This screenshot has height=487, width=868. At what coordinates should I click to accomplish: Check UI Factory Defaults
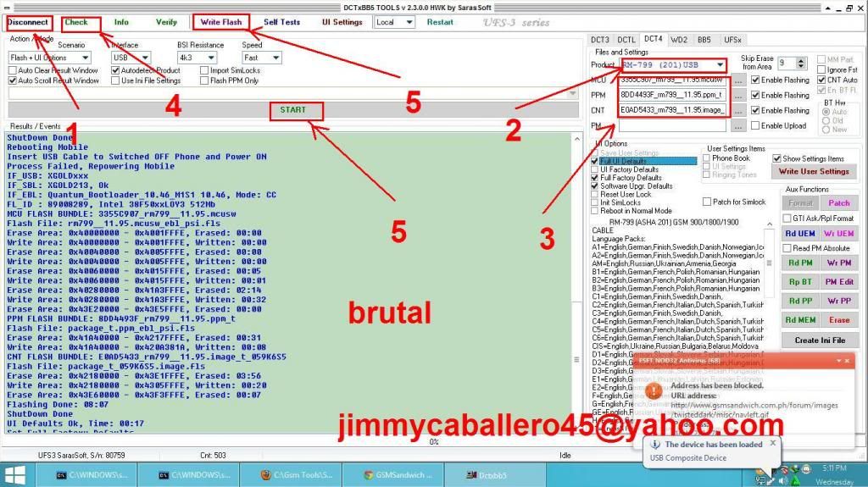tap(594, 170)
